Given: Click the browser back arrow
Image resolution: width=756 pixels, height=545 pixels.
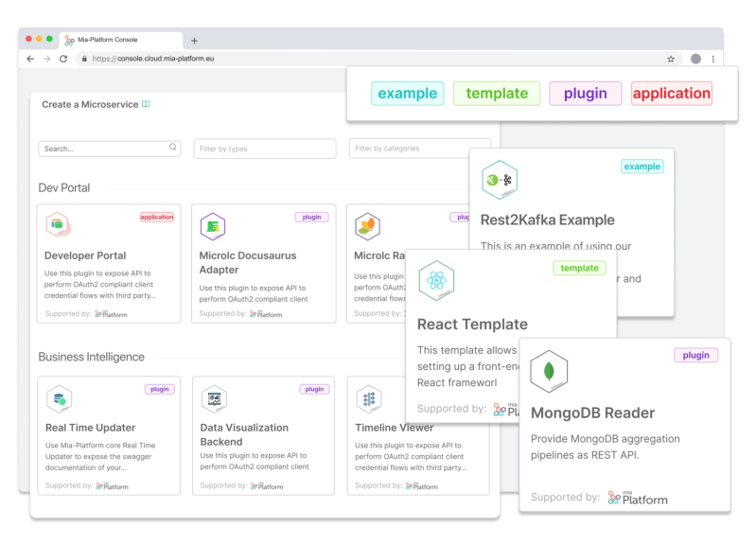Looking at the screenshot, I should [30, 59].
